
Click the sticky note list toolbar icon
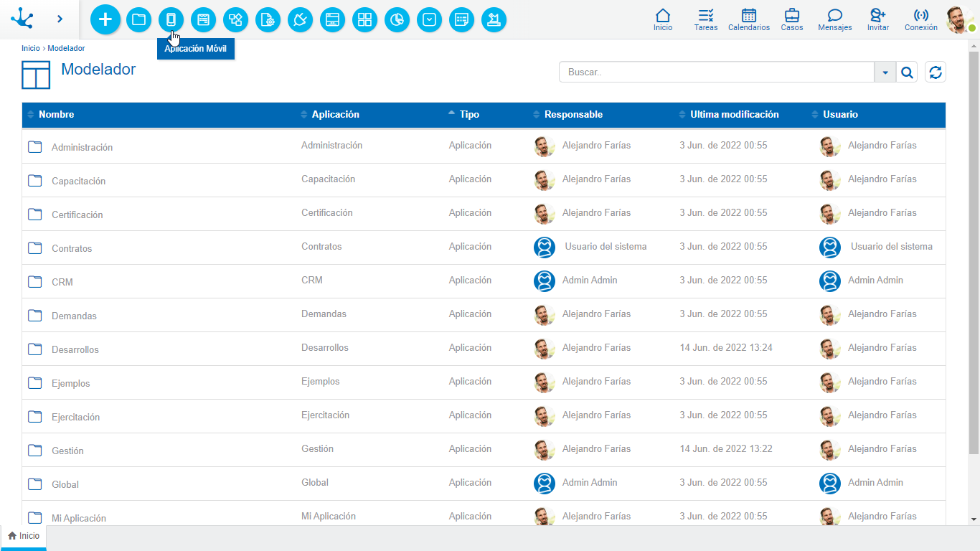click(x=461, y=20)
